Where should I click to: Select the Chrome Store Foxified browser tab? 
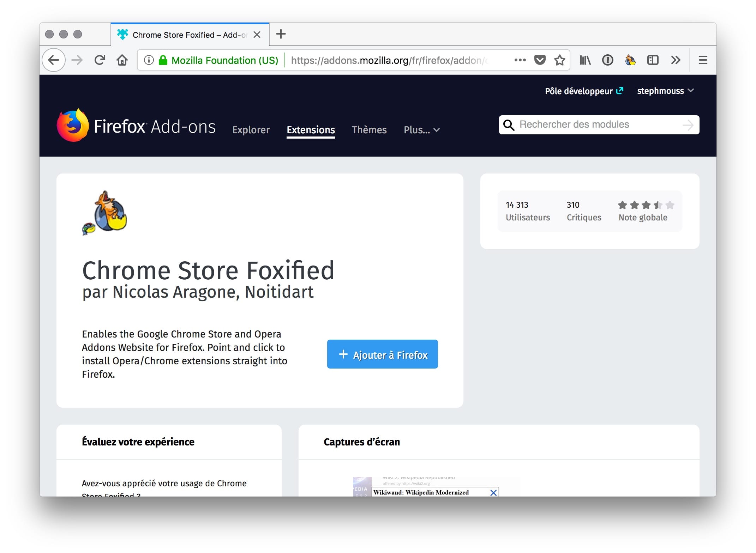190,35
